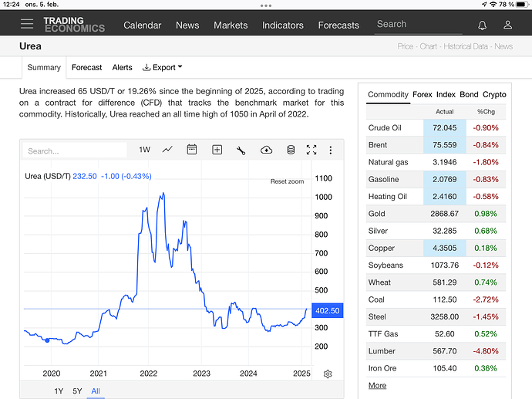Open Natural gas commodity row
Viewport: 532px width, 399px height.
pos(436,162)
